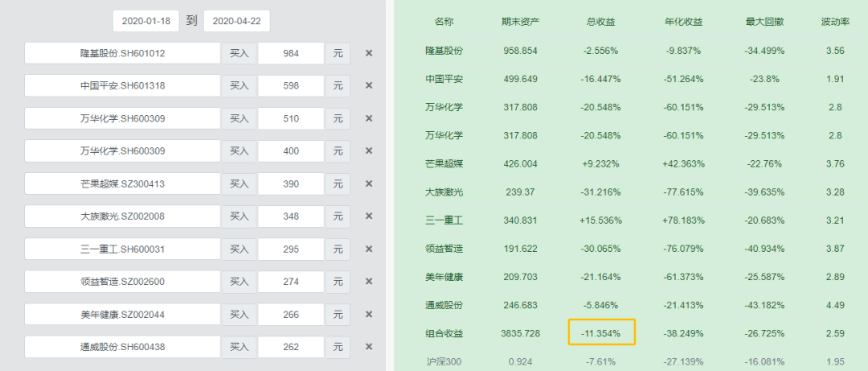Remove the 隆基股份.SH601012 row with its X icon
868x371 pixels.
[x=369, y=53]
